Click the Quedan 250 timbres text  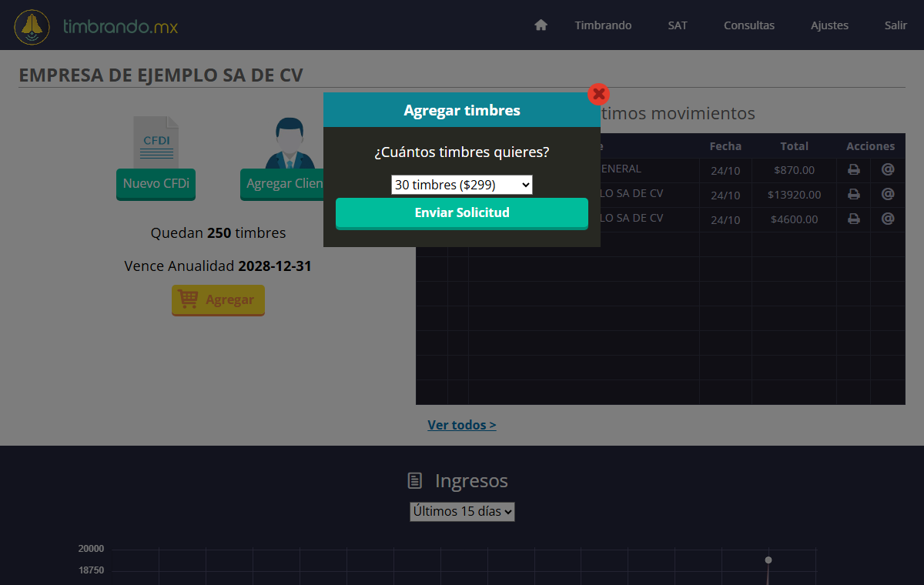(x=218, y=232)
